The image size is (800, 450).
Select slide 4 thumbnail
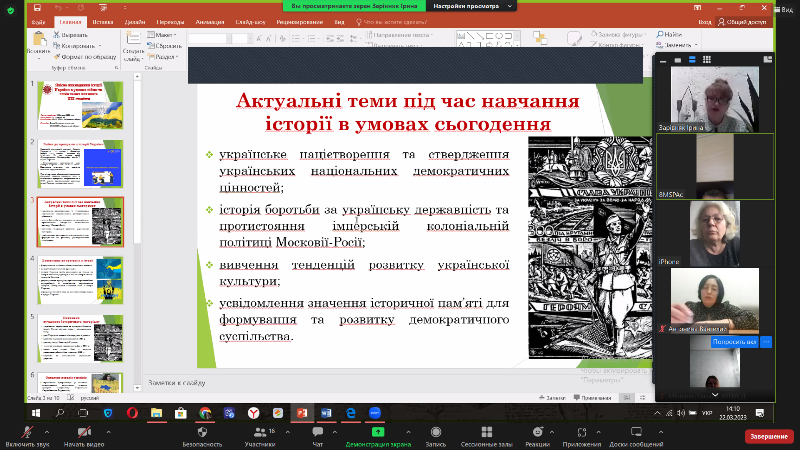point(80,280)
